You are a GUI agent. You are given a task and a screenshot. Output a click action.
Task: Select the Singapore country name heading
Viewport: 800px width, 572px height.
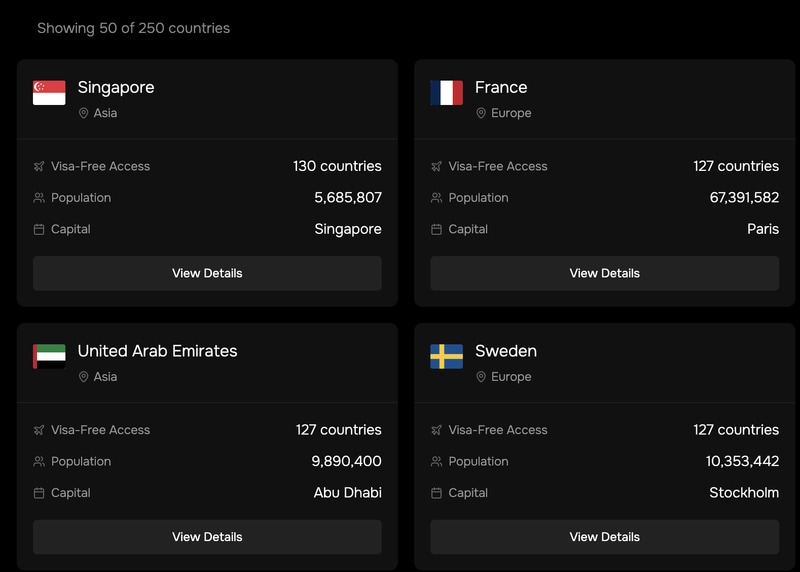click(x=116, y=87)
